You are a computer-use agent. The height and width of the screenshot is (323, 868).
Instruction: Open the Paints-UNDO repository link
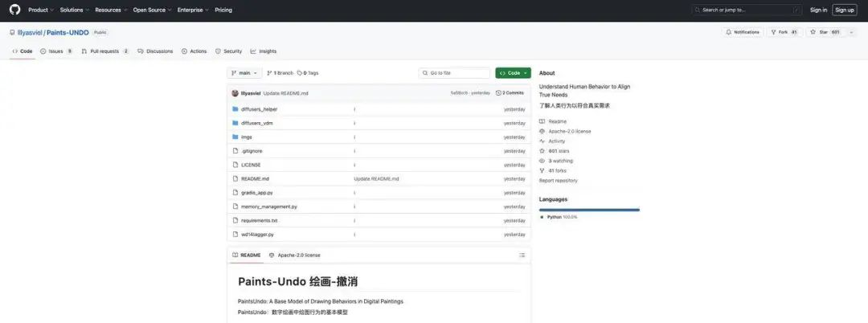68,33
